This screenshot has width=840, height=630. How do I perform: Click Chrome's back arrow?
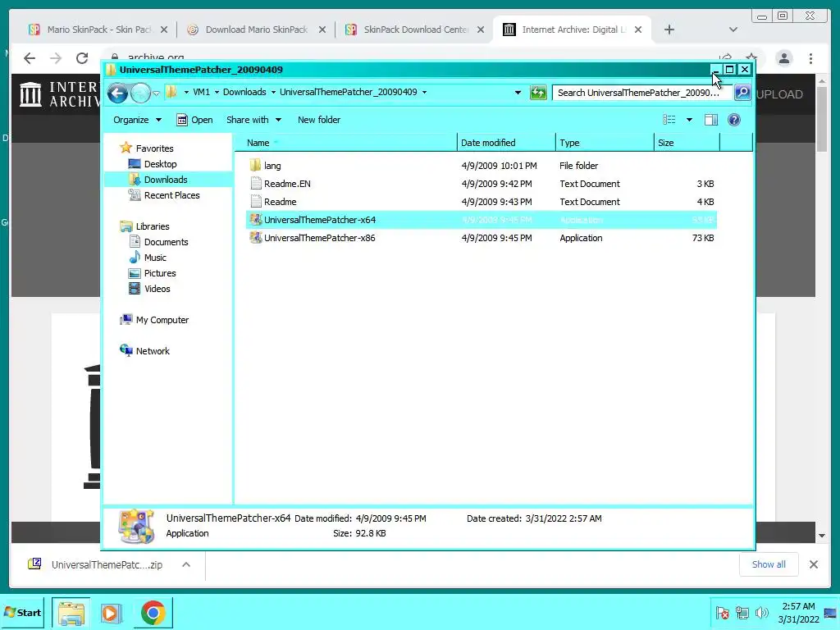30,58
